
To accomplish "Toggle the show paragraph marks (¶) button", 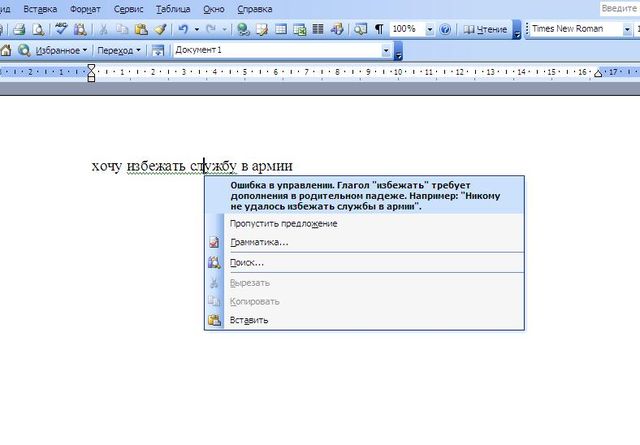I will tap(380, 30).
